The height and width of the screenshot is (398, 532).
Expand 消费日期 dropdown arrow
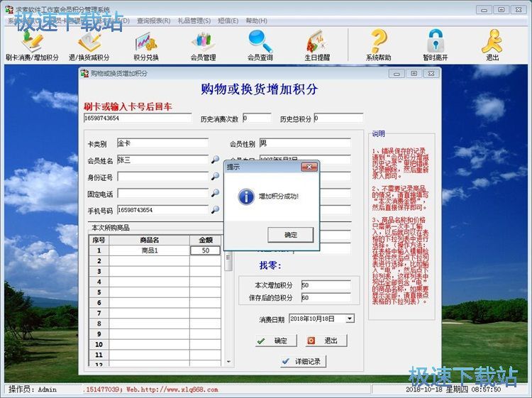350,319
